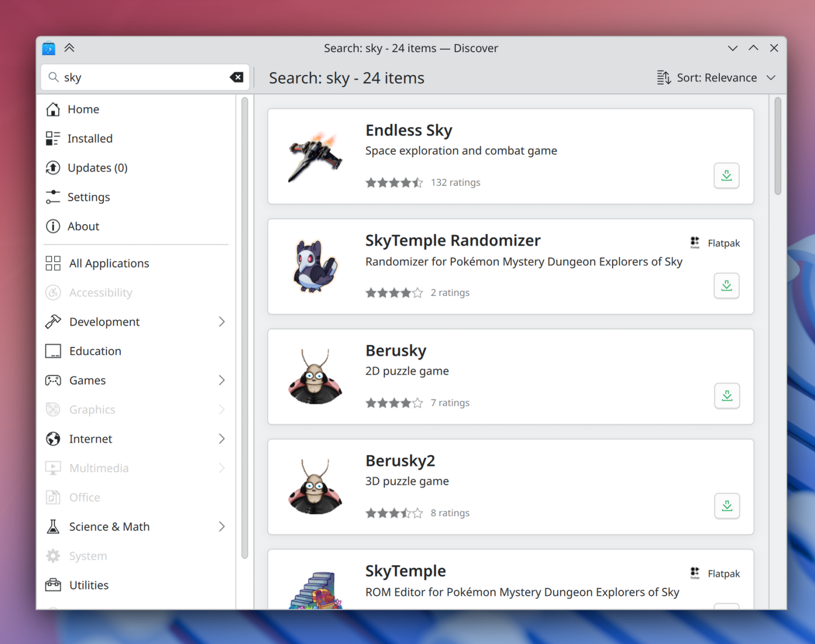Image resolution: width=815 pixels, height=644 pixels.
Task: Install Endless Sky via download icon
Action: point(726,176)
